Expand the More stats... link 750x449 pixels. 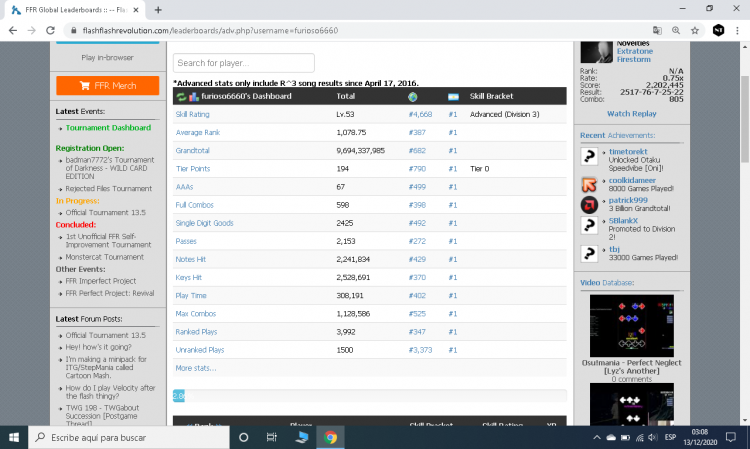(x=196, y=368)
